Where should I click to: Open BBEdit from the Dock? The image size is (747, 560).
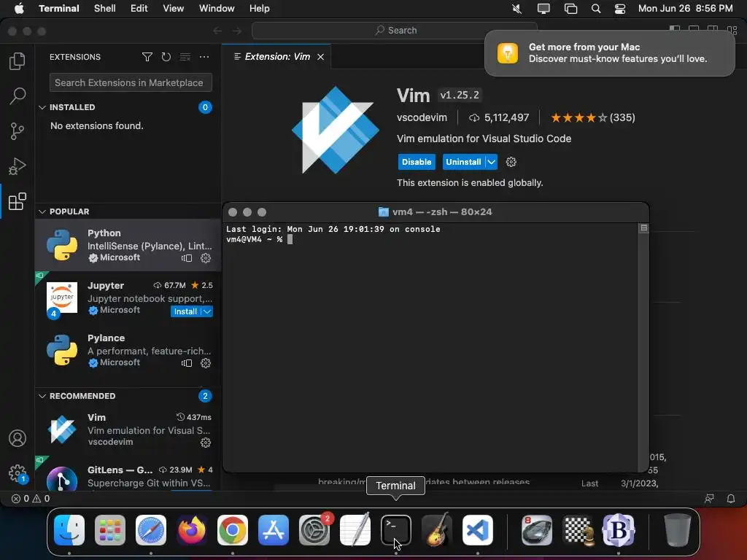pos(619,530)
